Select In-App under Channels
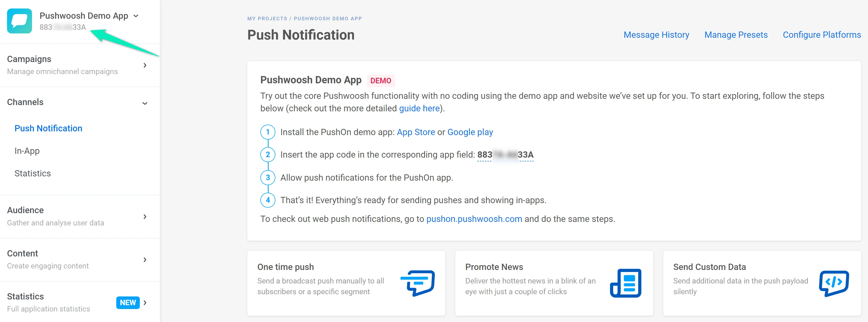This screenshot has height=322, width=868. coord(27,151)
